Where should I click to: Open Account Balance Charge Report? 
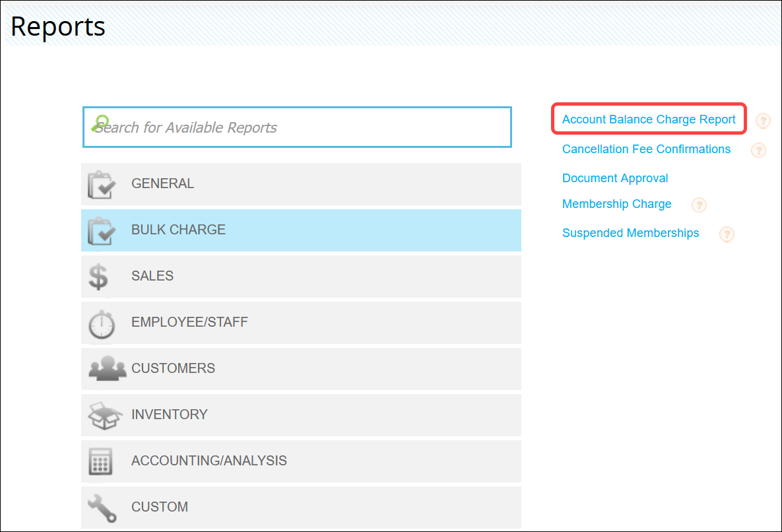pos(648,119)
